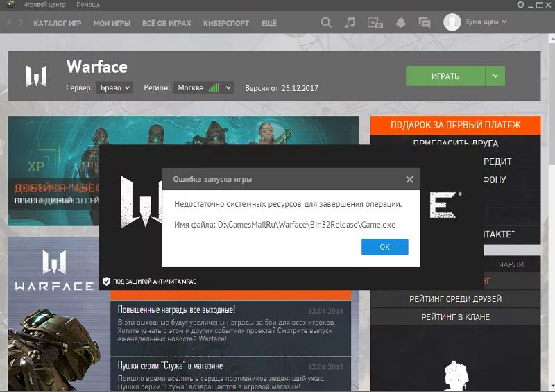This screenshot has height=392, width=555.
Task: Open the chat messages icon
Action: (425, 22)
